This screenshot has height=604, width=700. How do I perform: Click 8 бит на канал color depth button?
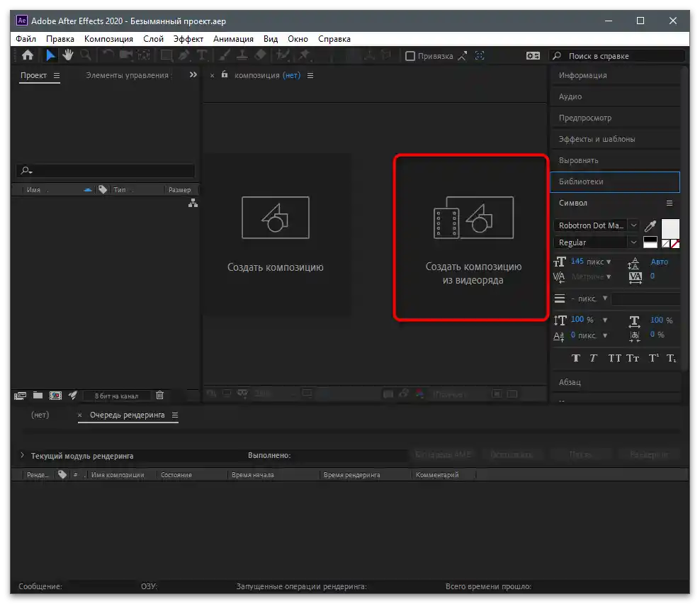[x=116, y=396]
